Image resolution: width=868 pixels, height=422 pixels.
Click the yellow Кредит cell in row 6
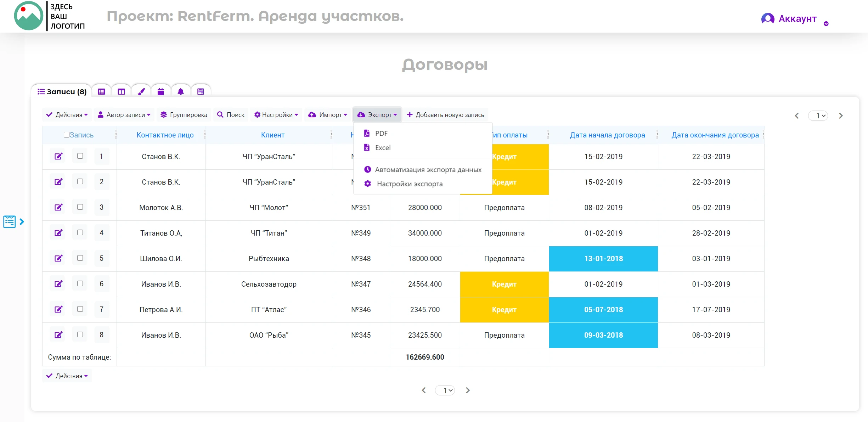click(x=504, y=284)
